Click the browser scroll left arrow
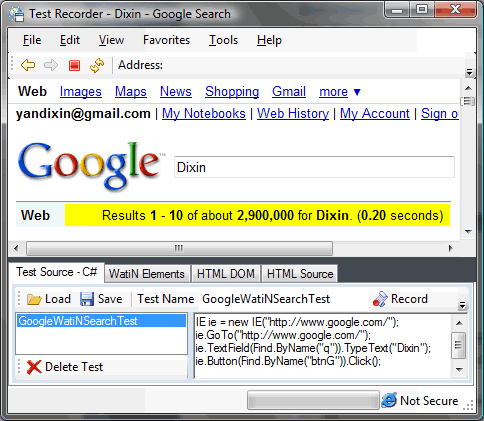 pyautogui.click(x=16, y=248)
